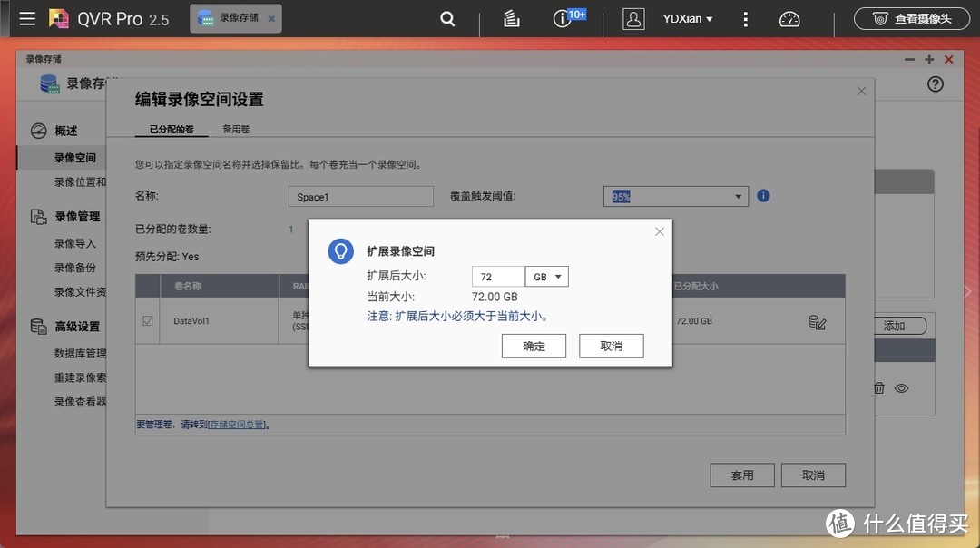Open the background tasks icon in top bar
The height and width of the screenshot is (548, 980).
coord(511,18)
